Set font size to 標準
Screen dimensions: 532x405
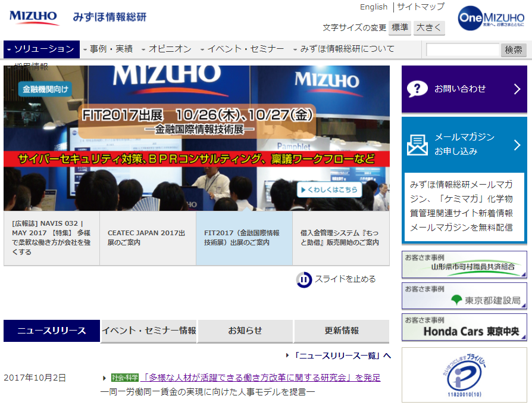[400, 27]
